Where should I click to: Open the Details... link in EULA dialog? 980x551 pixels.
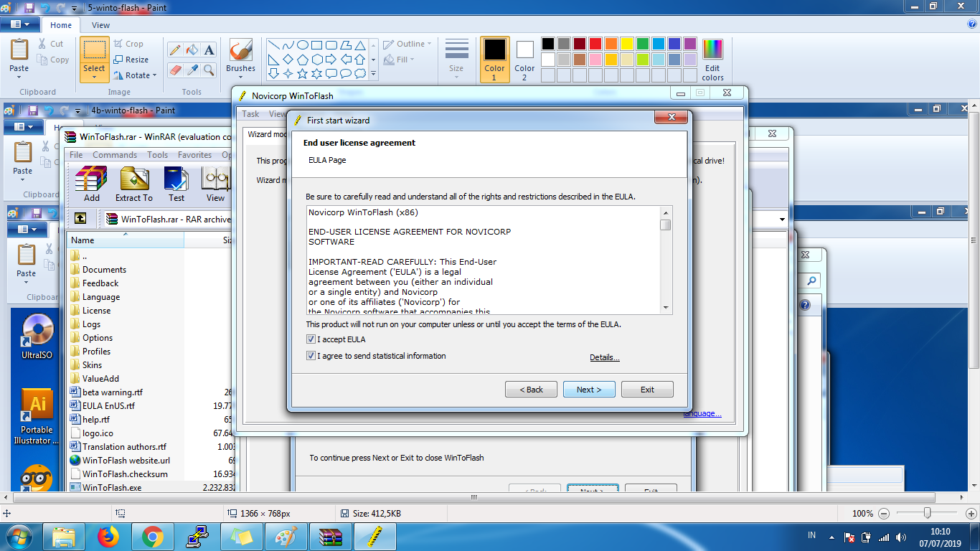point(605,357)
